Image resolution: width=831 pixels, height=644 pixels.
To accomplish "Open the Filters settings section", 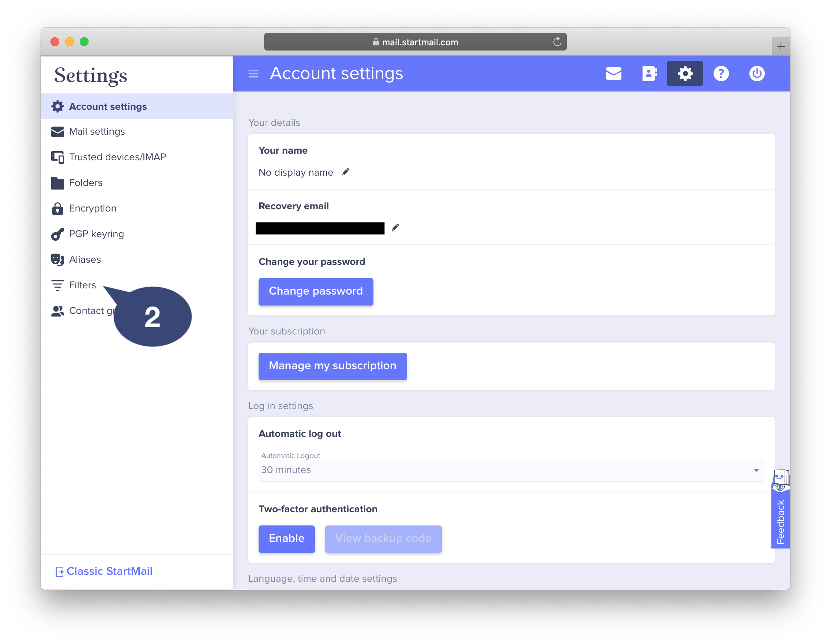I will 82,285.
